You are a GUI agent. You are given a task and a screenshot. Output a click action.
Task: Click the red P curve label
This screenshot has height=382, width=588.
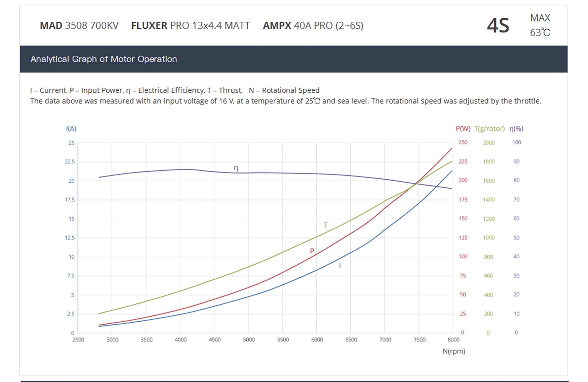point(312,251)
